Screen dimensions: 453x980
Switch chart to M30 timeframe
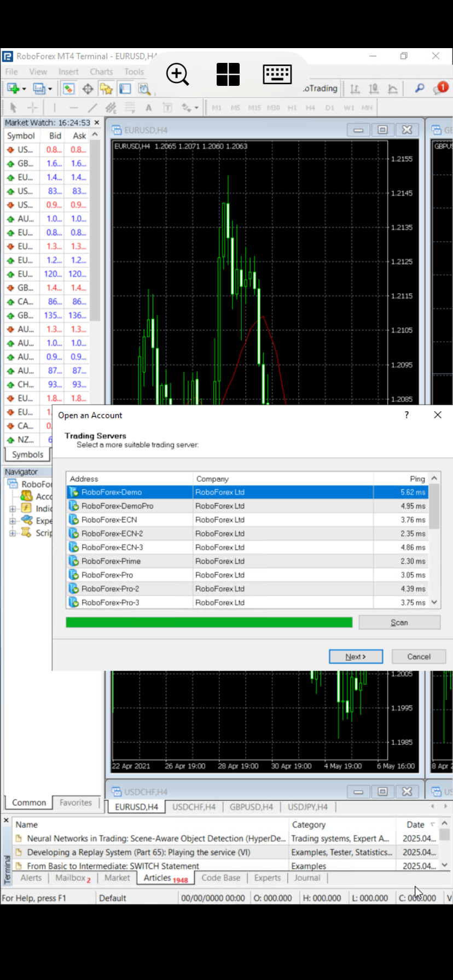pyautogui.click(x=274, y=108)
